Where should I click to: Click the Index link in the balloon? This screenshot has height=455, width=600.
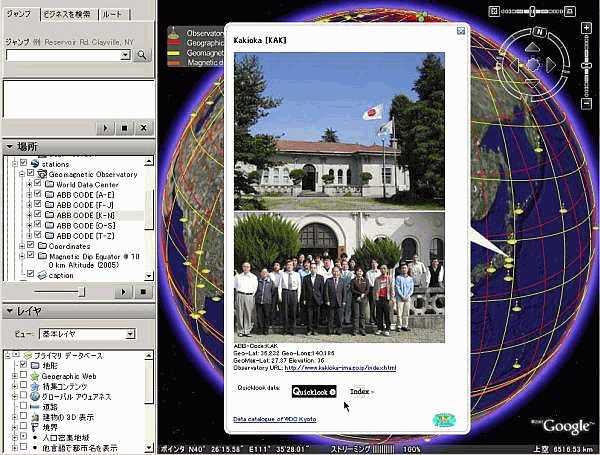(360, 391)
